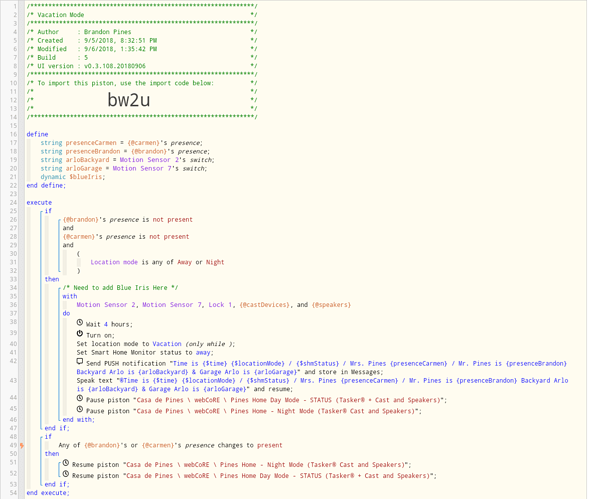The width and height of the screenshot is (591, 499).
Task: Click the "Modified : 9/6/2018" comment line
Action: pos(142,49)
